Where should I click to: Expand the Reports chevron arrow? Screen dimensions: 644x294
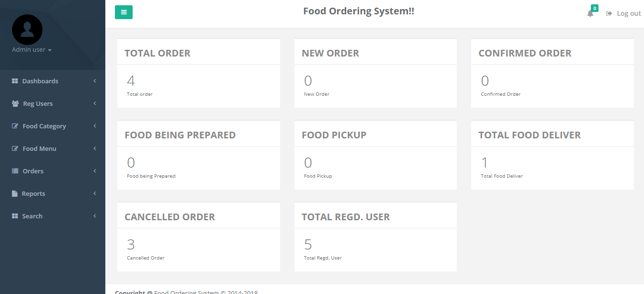95,193
